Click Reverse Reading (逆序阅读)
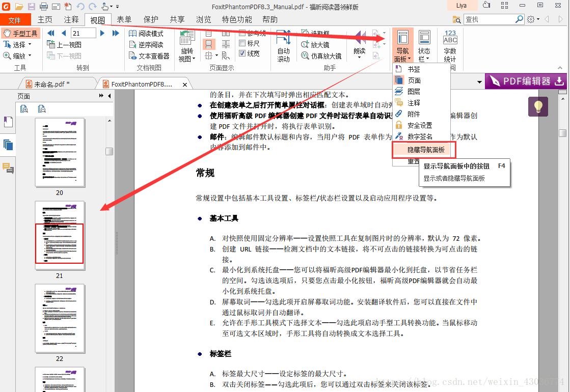The width and height of the screenshot is (570, 392). (146, 45)
